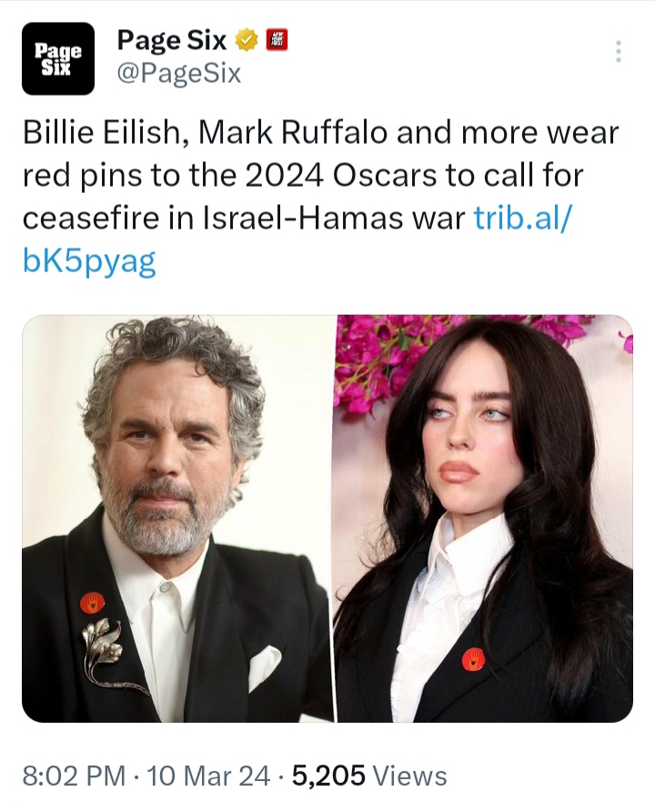Open the Page Six profile avatar

(x=58, y=58)
